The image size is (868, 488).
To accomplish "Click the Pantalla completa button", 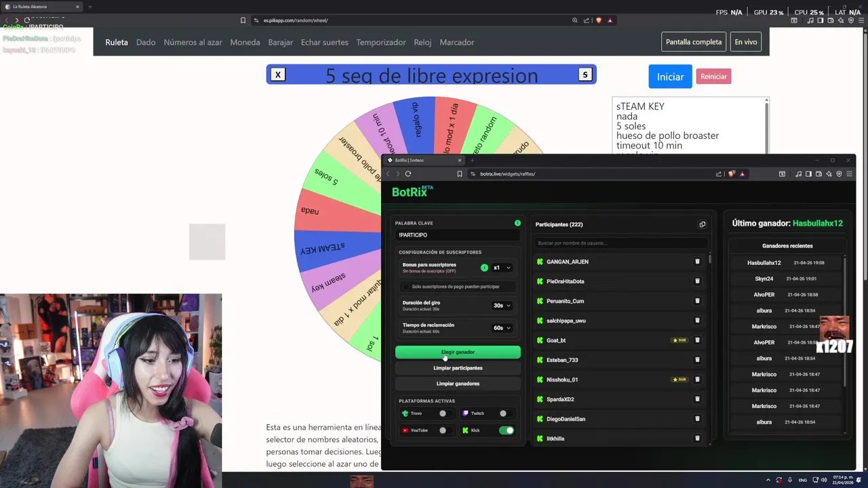I will [694, 42].
